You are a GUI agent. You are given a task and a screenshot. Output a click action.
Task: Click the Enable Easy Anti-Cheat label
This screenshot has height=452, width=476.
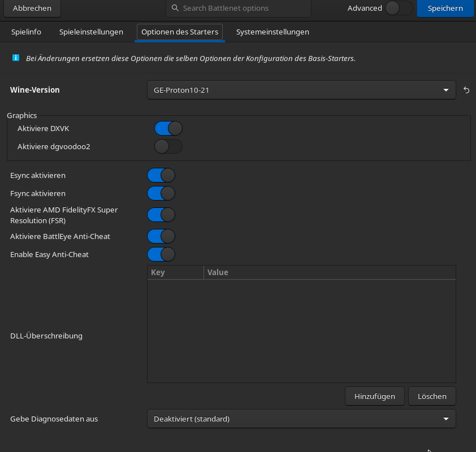click(49, 254)
